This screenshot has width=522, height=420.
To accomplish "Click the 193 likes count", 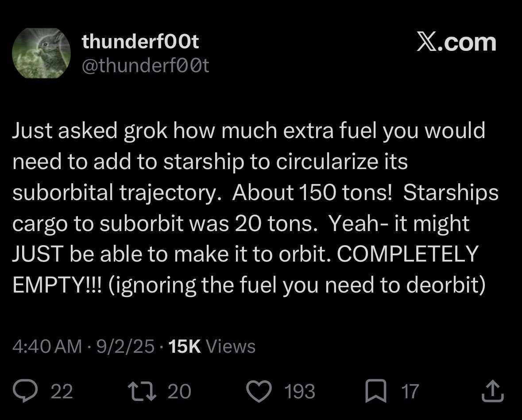I will [x=300, y=391].
